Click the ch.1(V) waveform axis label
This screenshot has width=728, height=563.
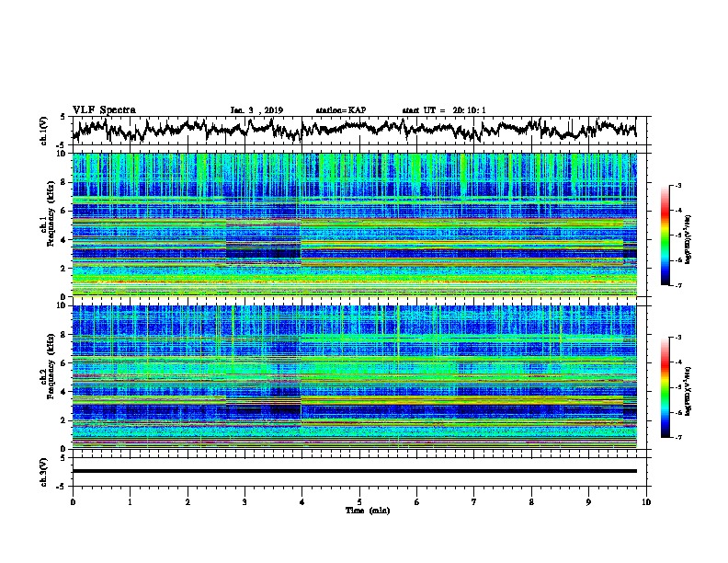[x=44, y=131]
